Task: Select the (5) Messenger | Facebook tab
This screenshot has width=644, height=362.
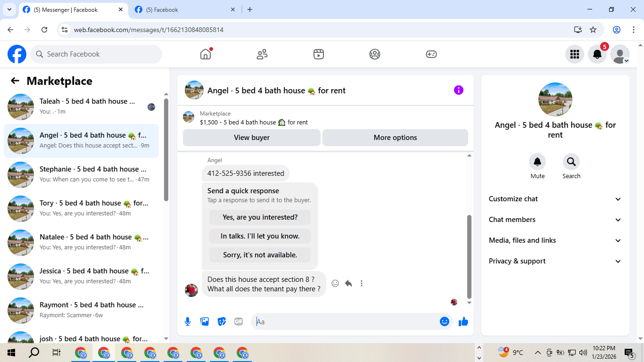Action: point(73,9)
